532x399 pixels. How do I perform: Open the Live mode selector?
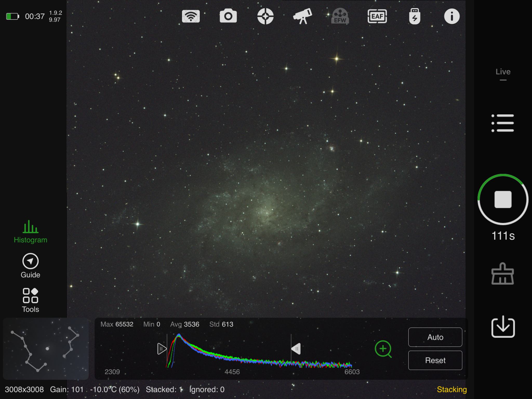[503, 74]
